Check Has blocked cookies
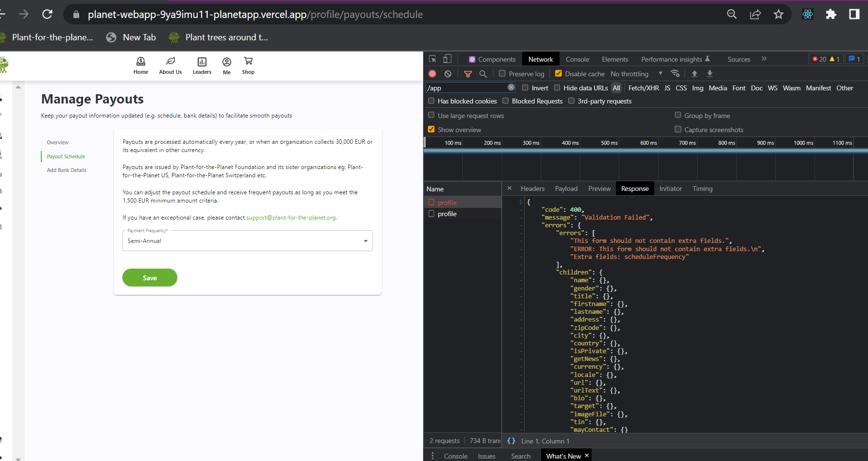 point(431,101)
